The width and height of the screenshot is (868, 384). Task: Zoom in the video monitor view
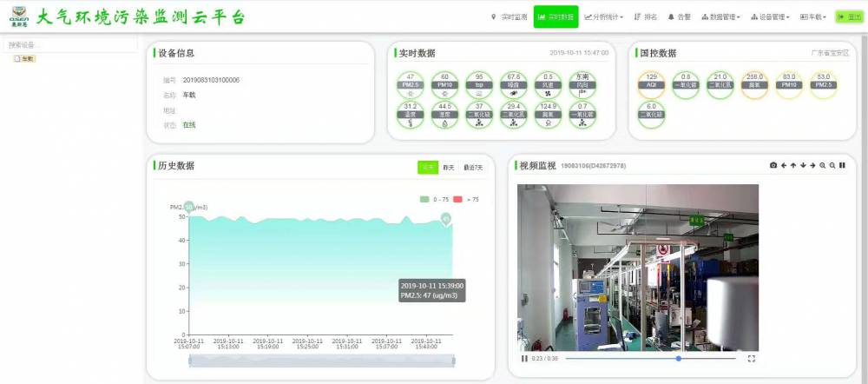pyautogui.click(x=823, y=165)
